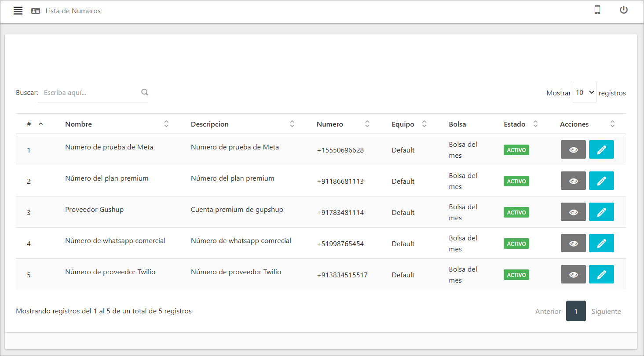Click the pencil icon for Numero de prueba de Meta
This screenshot has height=356, width=644.
pyautogui.click(x=601, y=149)
